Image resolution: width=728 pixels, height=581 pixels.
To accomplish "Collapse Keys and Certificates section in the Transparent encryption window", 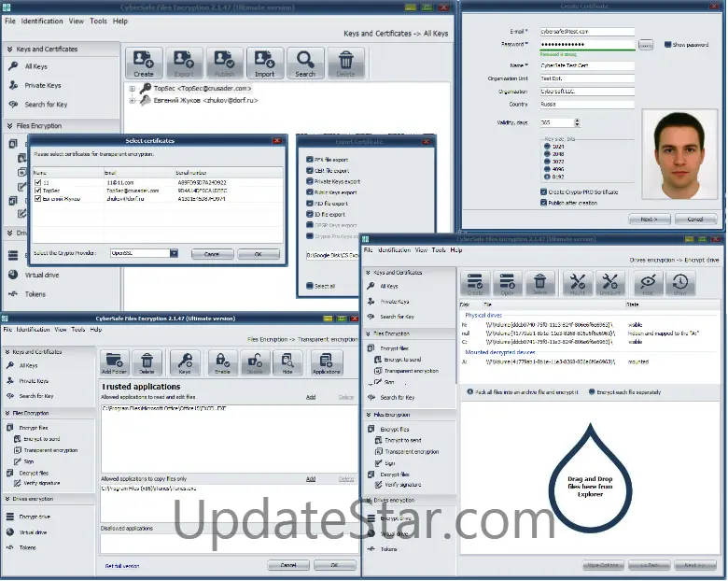I will tap(7, 352).
